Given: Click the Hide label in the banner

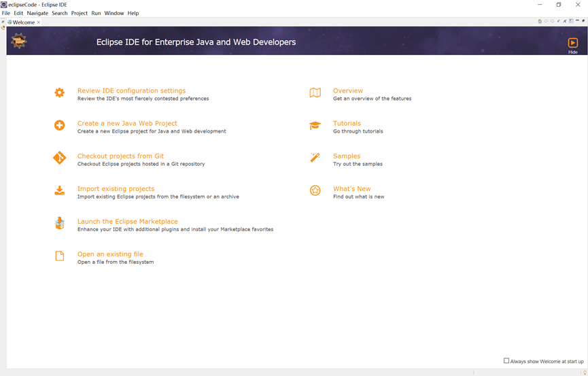Looking at the screenshot, I should tap(572, 52).
